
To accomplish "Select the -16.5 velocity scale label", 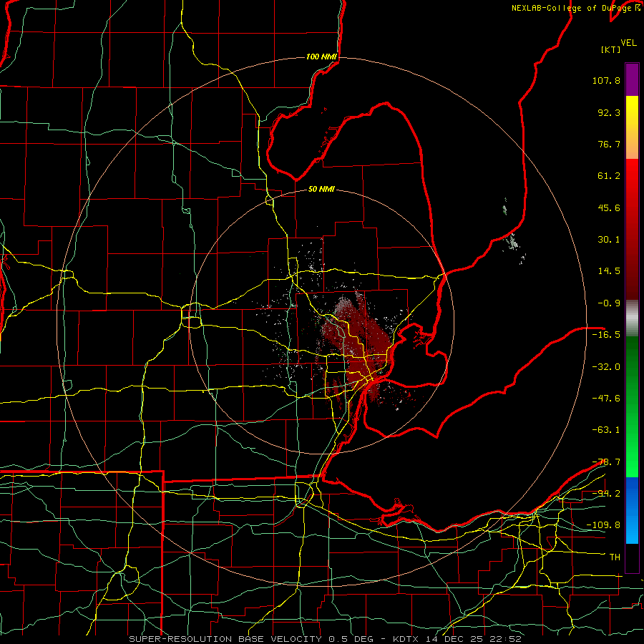I will (606, 335).
